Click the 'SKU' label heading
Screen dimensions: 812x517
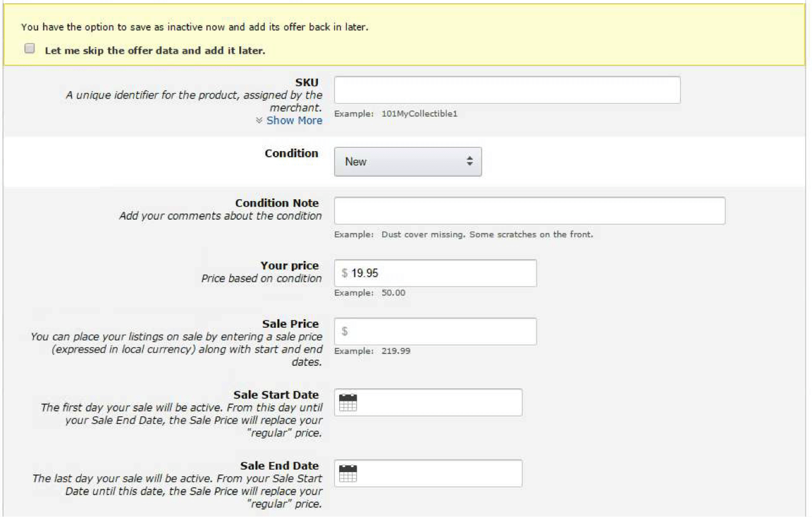tap(307, 82)
